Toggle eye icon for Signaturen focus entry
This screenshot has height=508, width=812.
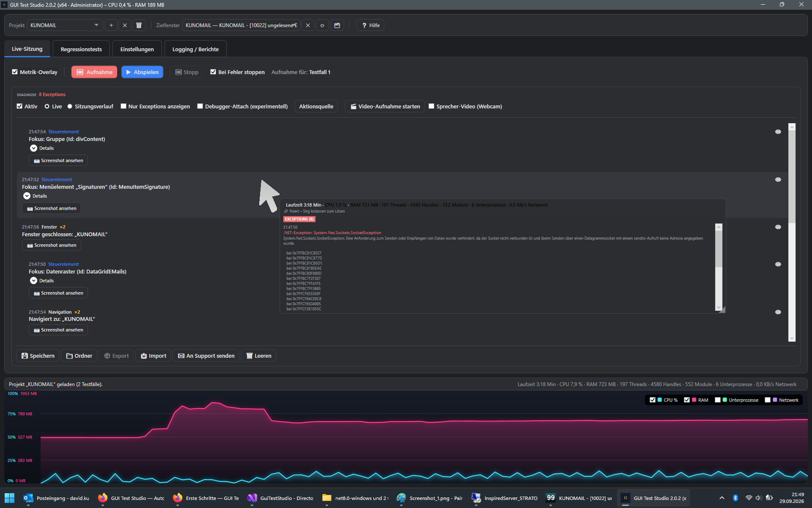[x=778, y=179]
